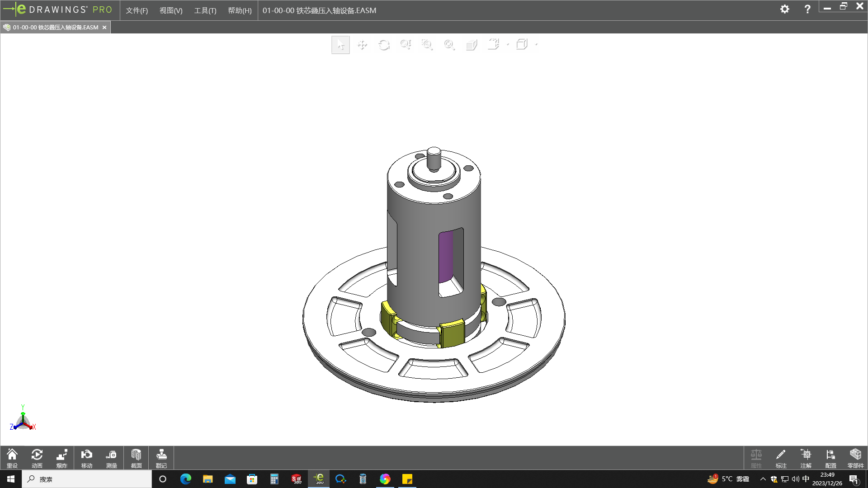The width and height of the screenshot is (868, 488).
Task: Click the Zoom to Fit tool
Action: click(x=449, y=45)
